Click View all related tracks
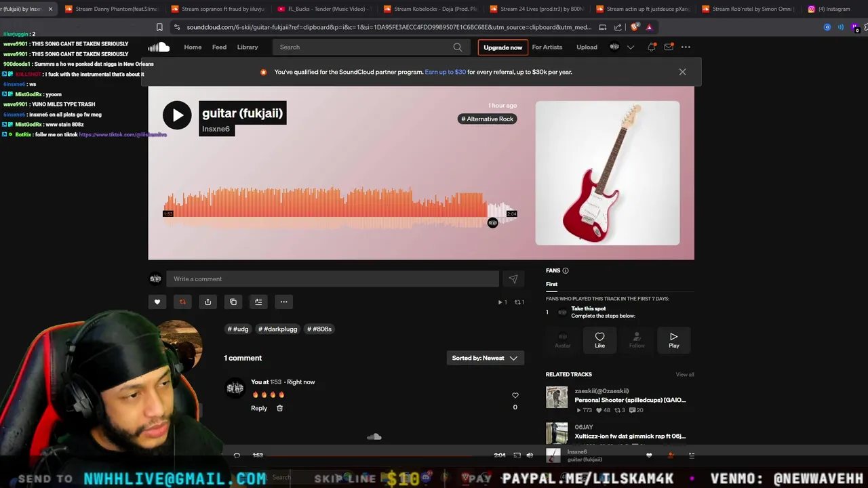This screenshot has width=868, height=488. point(684,374)
